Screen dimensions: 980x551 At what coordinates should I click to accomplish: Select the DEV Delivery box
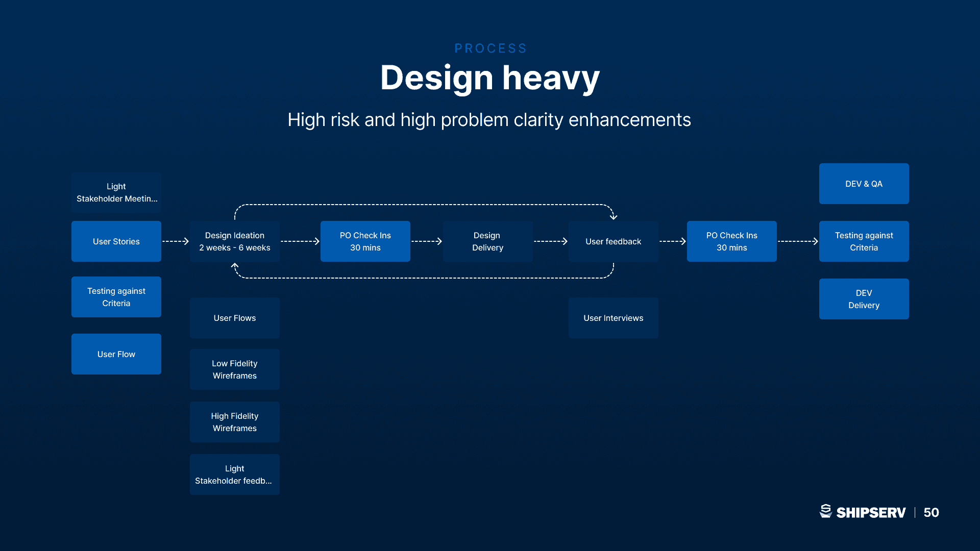click(864, 299)
